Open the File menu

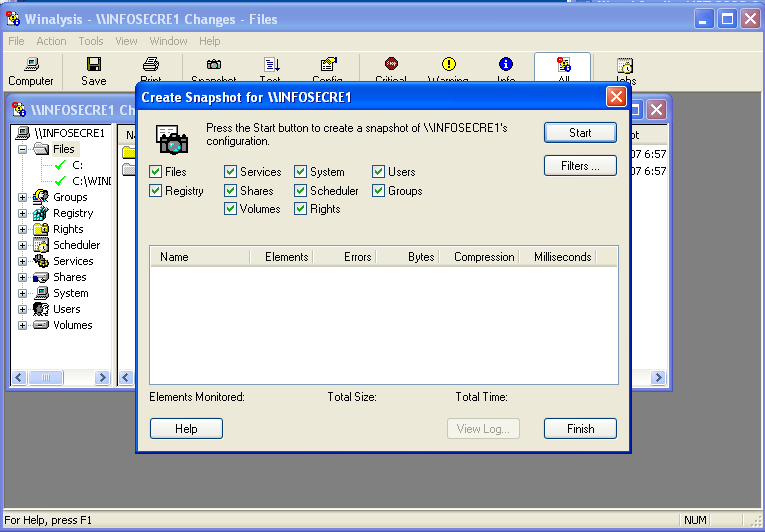click(16, 41)
